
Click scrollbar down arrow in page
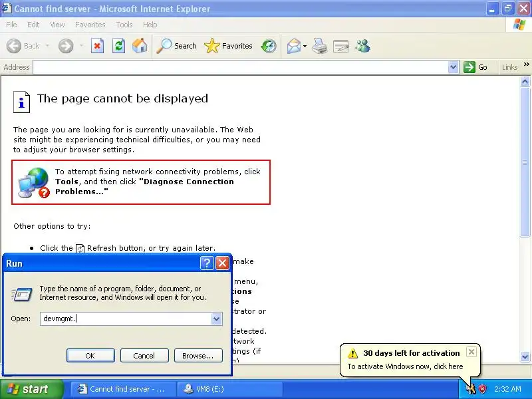pyautogui.click(x=525, y=356)
